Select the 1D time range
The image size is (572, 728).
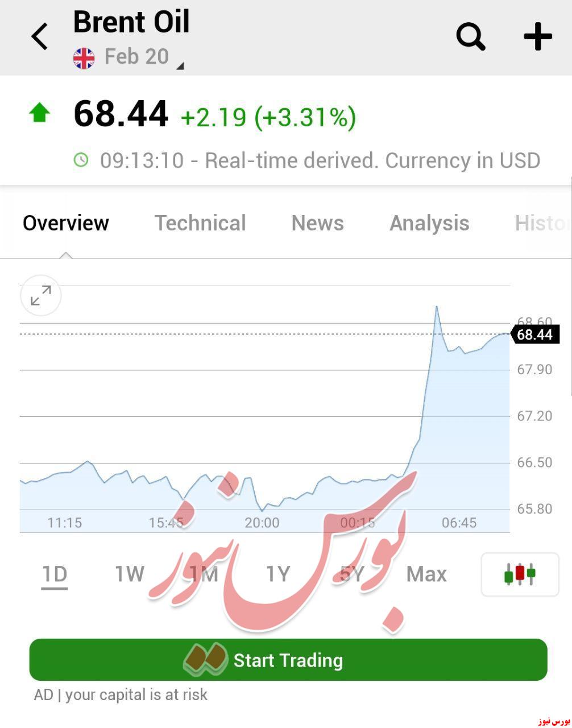[55, 574]
